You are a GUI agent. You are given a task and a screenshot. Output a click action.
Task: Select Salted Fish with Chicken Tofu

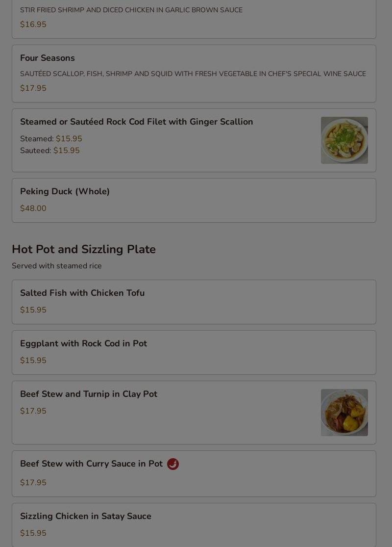[194, 302]
